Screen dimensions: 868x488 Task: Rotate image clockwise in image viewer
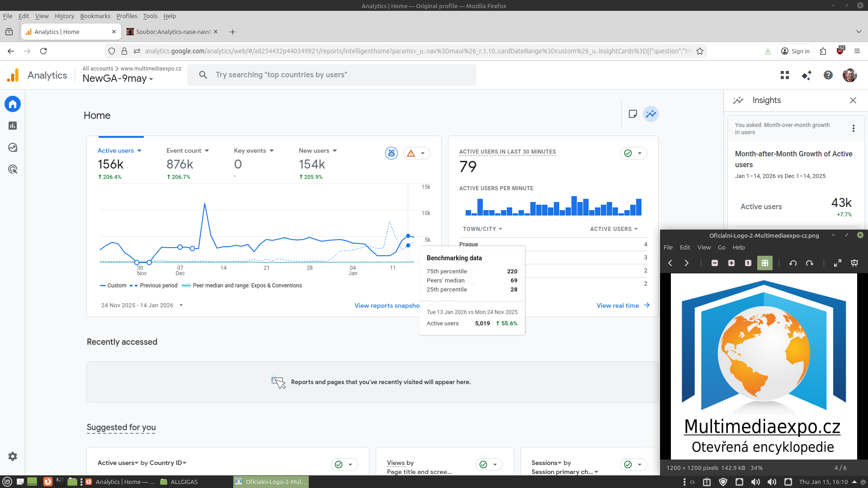pos(810,263)
